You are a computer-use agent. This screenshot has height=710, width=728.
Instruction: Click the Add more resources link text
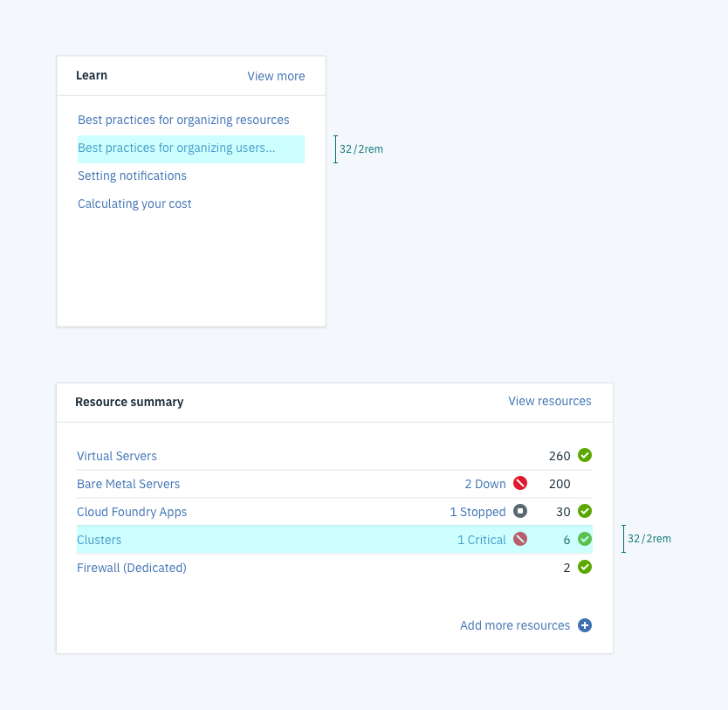coord(514,625)
